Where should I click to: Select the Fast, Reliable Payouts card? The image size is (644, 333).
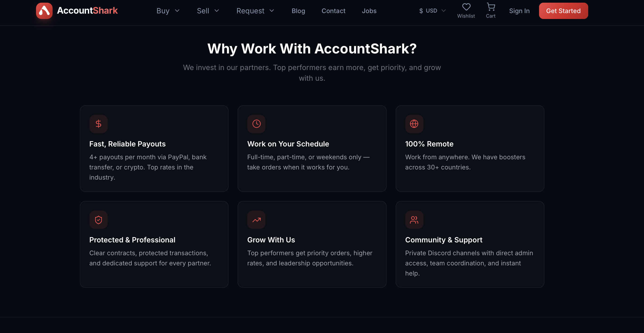pos(154,149)
